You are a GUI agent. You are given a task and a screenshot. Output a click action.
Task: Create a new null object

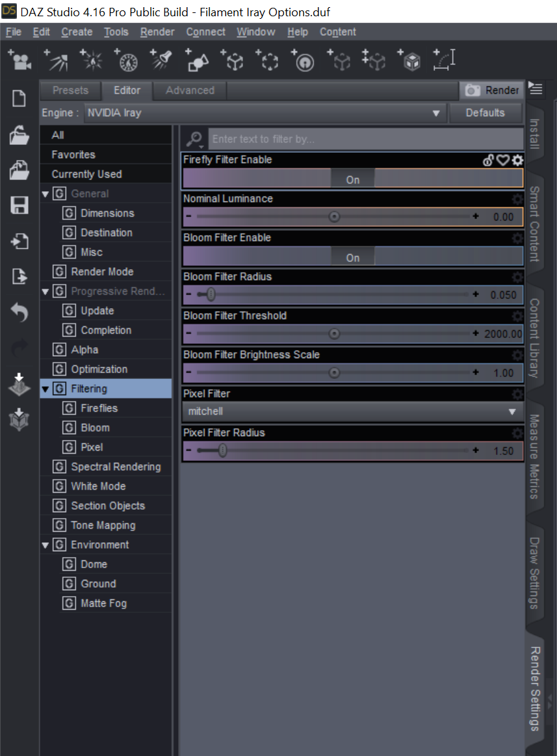(233, 60)
